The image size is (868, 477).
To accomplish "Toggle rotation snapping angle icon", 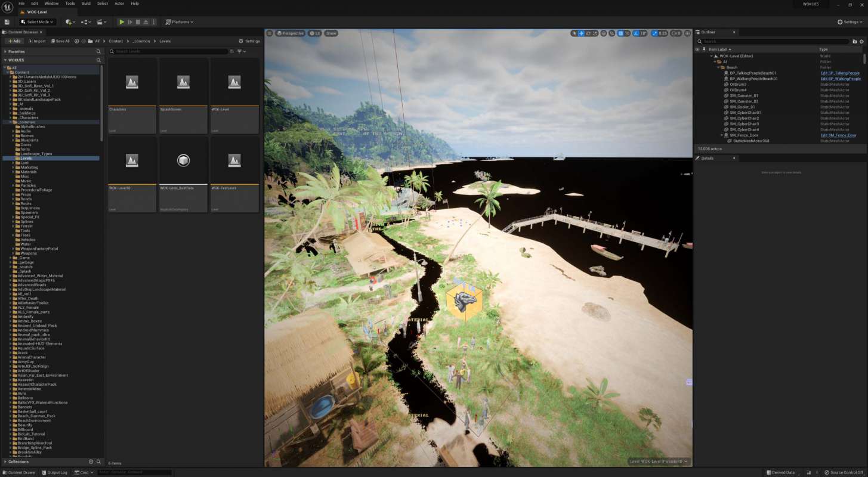I will pyautogui.click(x=636, y=33).
